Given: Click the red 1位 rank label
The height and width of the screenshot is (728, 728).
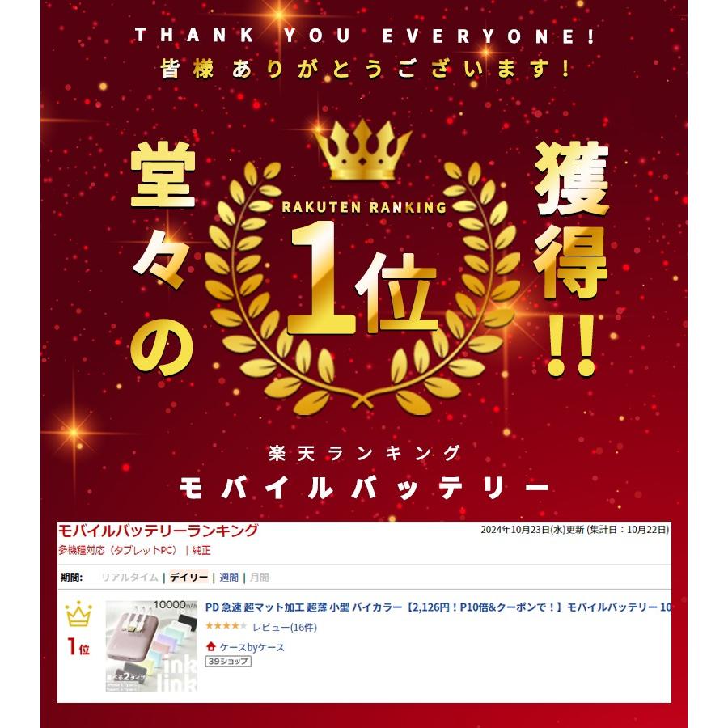Looking at the screenshot, I should point(78,646).
